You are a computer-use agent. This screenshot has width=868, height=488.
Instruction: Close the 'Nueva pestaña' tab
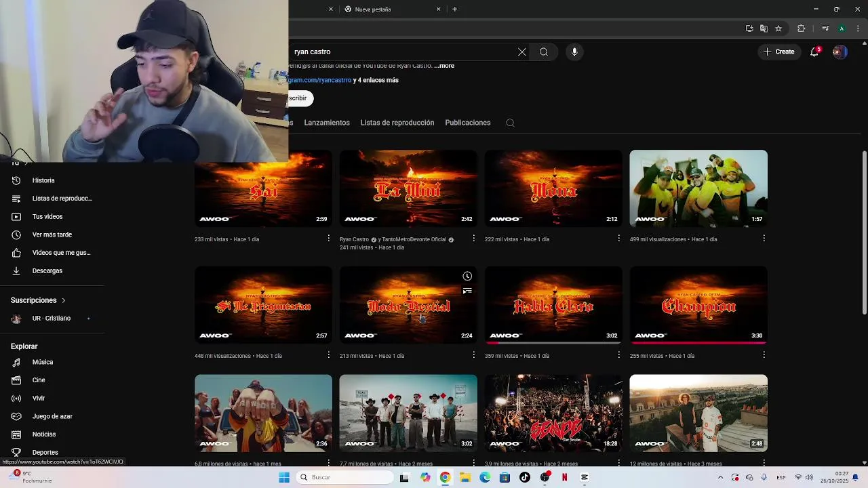click(438, 9)
